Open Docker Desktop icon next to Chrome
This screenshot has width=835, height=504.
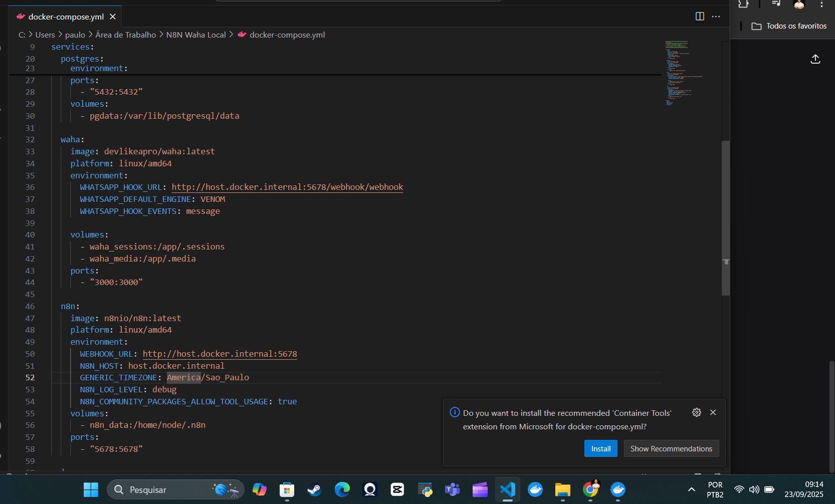pos(618,489)
